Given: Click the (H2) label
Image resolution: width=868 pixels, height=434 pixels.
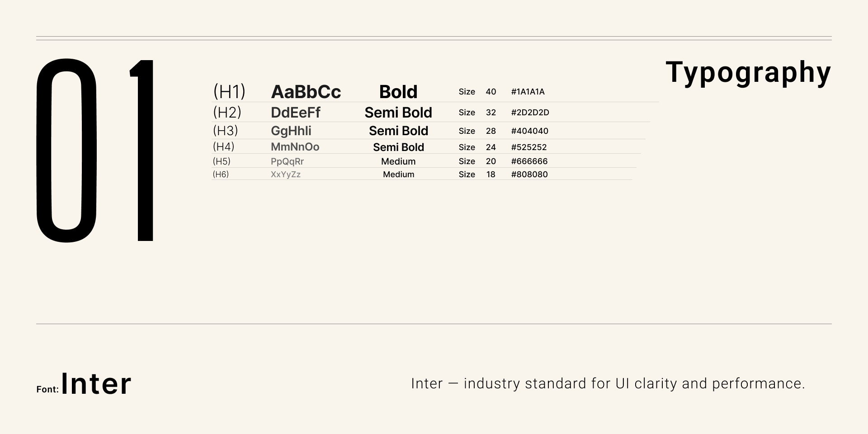Looking at the screenshot, I should pyautogui.click(x=227, y=112).
